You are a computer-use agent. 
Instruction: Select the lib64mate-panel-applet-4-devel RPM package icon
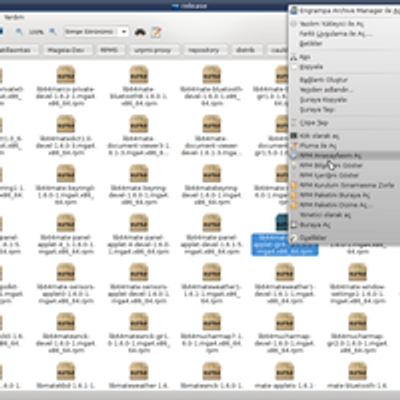139,223
